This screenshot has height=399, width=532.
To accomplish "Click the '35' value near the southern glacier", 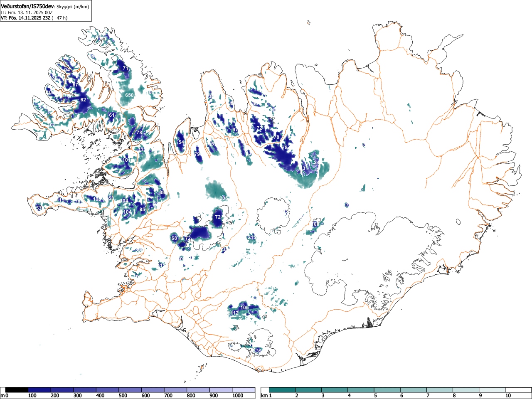I will coord(258,351).
